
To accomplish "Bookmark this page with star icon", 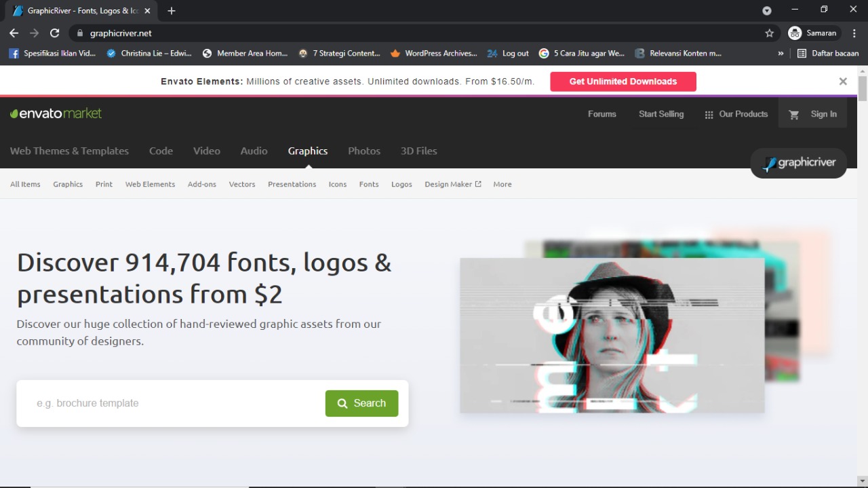I will (x=769, y=33).
